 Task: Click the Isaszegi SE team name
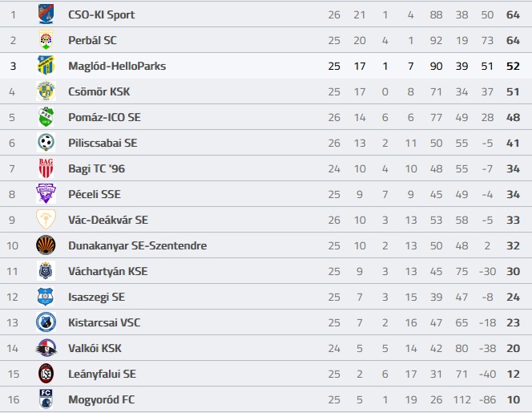[x=96, y=297]
